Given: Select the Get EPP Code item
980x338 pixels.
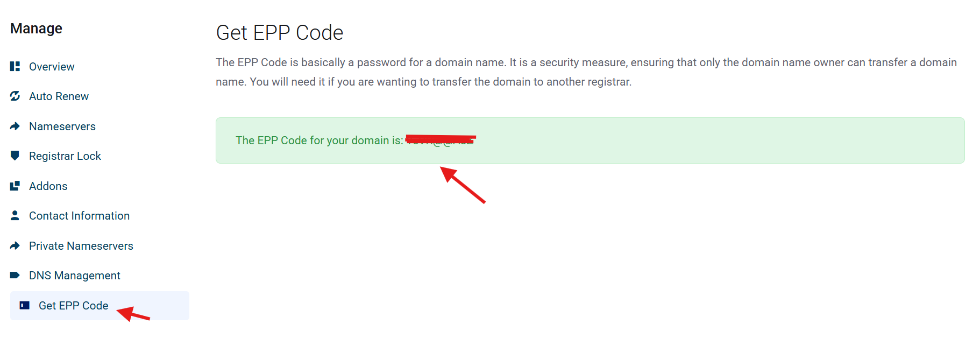Looking at the screenshot, I should (73, 306).
